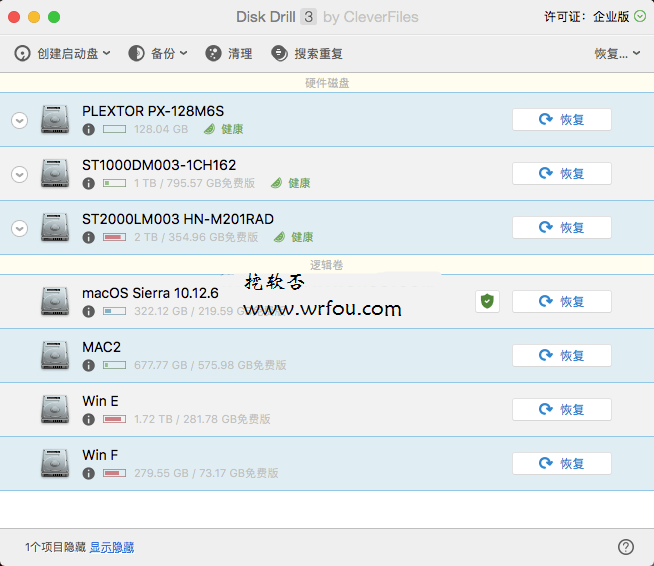Click the 健康 health status of PLEXTOR

coord(224,129)
